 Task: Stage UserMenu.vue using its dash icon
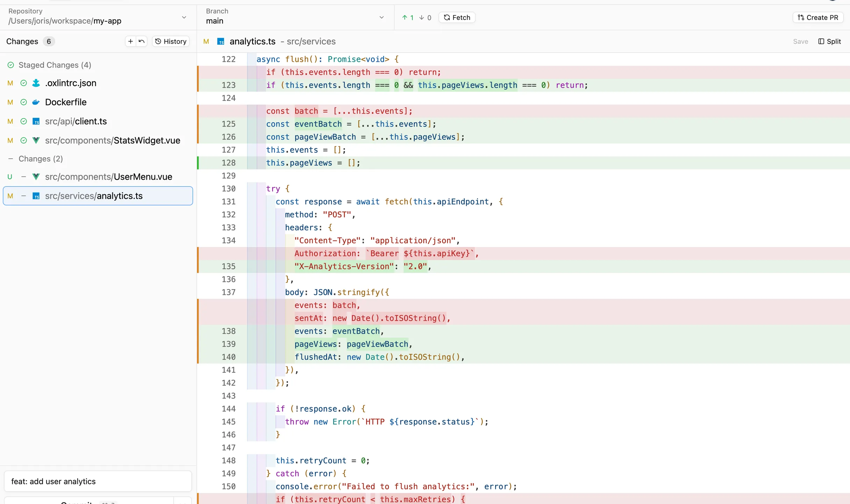(23, 177)
